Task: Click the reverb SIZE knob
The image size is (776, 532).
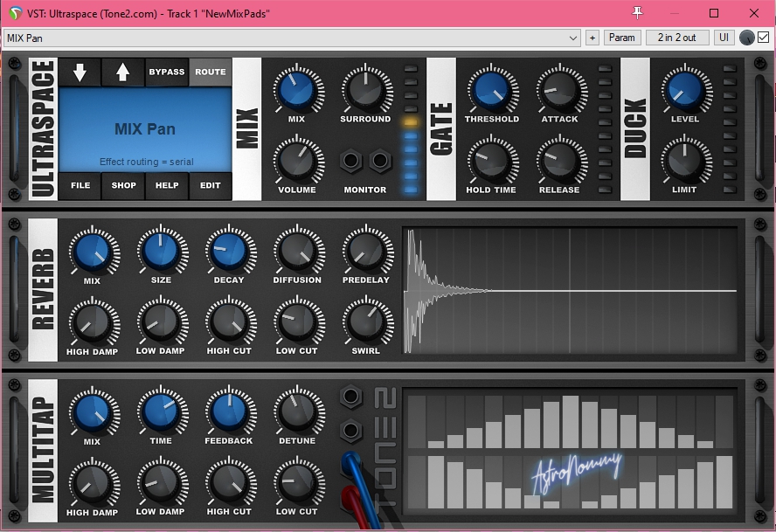Action: (161, 252)
